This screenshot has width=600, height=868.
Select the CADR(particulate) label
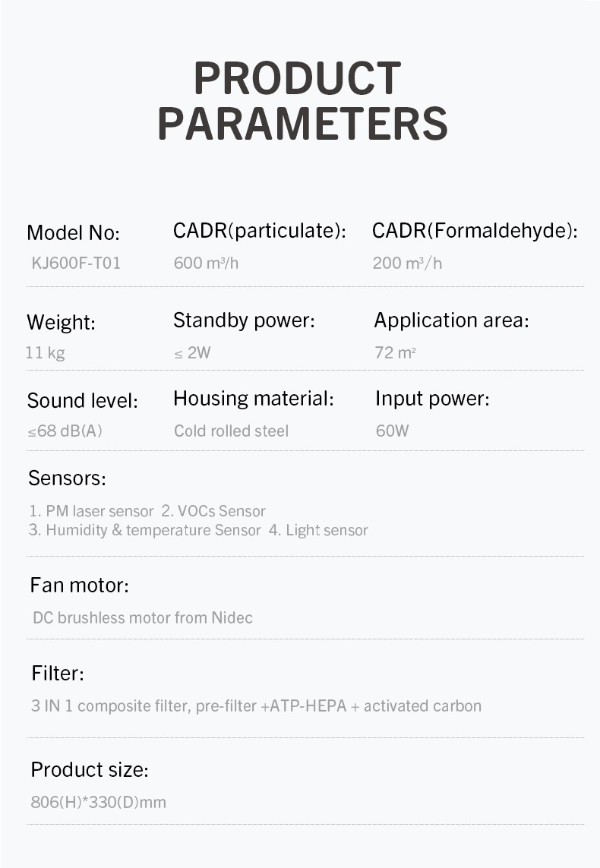(x=260, y=232)
